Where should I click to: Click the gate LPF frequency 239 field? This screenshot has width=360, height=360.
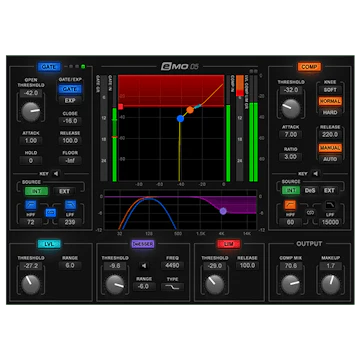pyautogui.click(x=70, y=222)
